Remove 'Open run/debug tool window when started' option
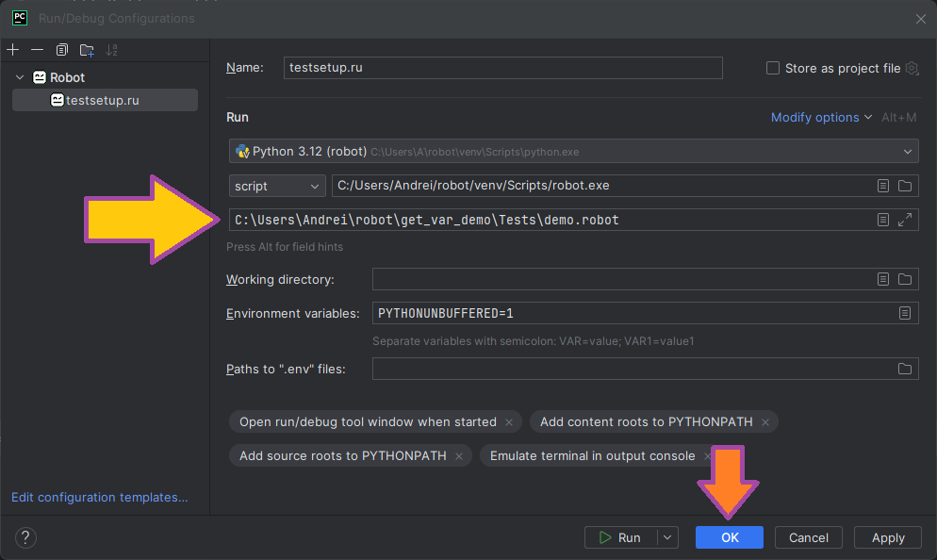The image size is (937, 560). [509, 422]
